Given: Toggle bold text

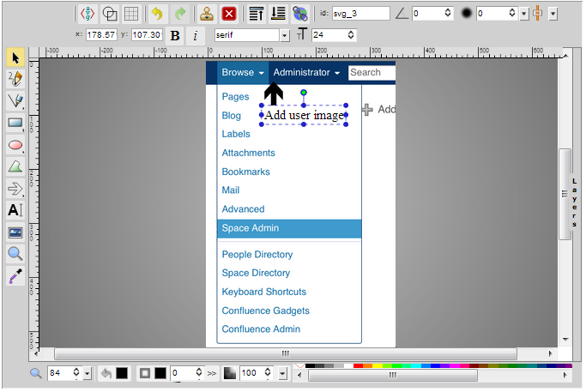Looking at the screenshot, I should tap(175, 35).
